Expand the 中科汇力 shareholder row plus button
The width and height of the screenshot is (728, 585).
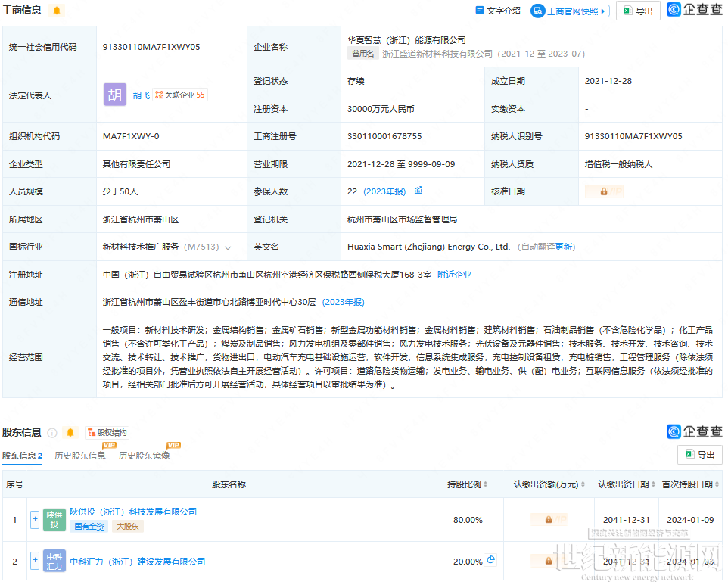pos(35,561)
